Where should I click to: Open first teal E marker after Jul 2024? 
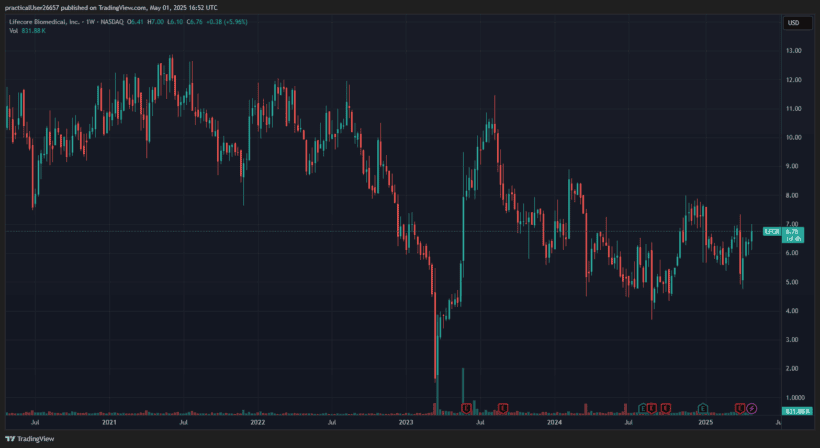pyautogui.click(x=642, y=408)
